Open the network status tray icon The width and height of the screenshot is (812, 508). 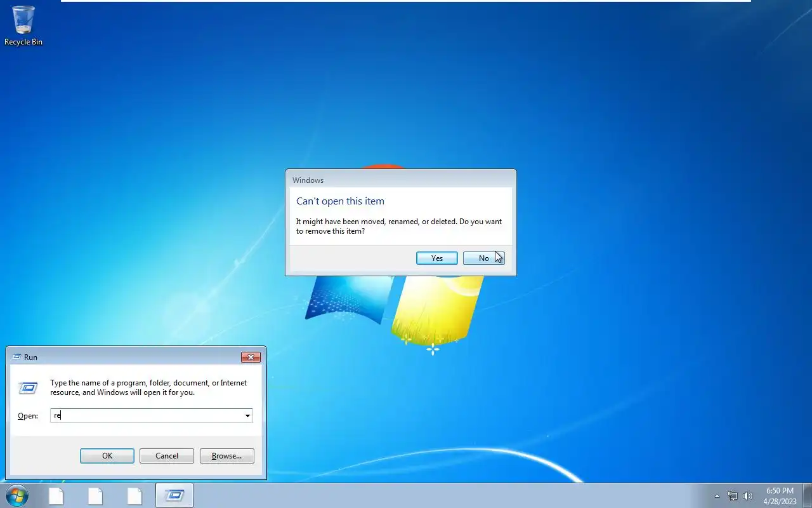pyautogui.click(x=733, y=496)
